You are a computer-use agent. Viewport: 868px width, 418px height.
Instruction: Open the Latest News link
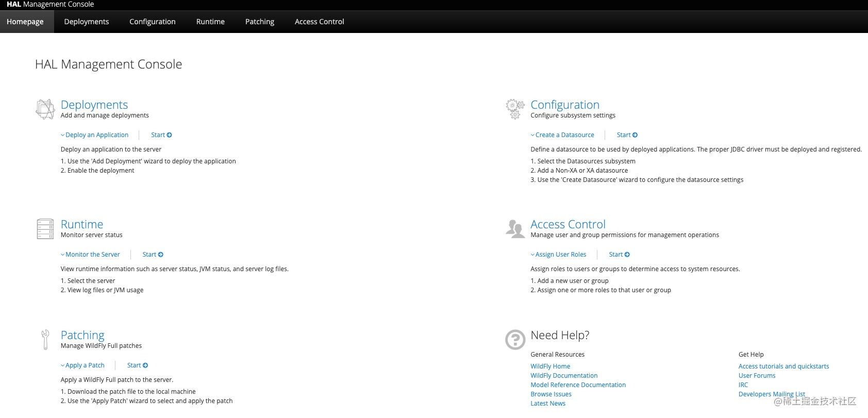coord(548,404)
